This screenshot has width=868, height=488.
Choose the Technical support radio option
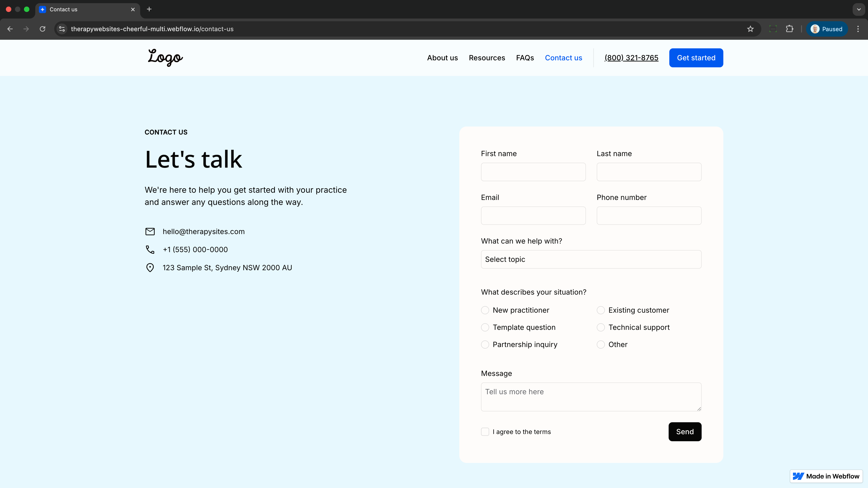tap(600, 327)
